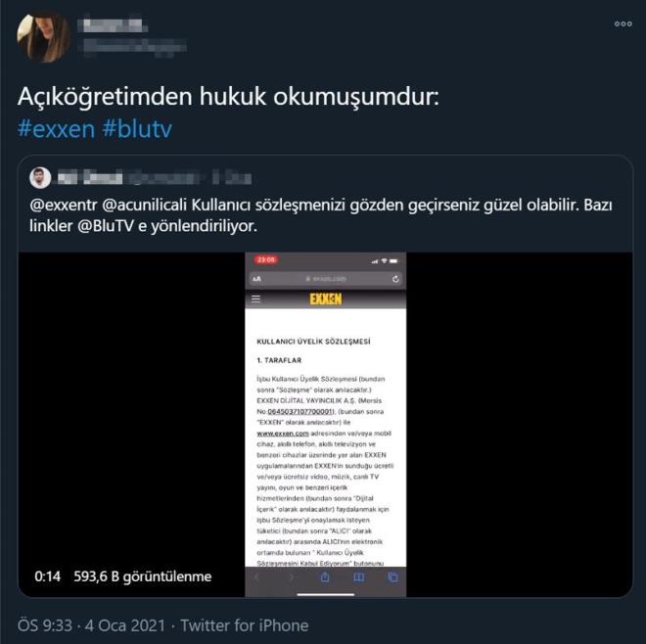Tap the AA reader text-size button
646x644 pixels.
[x=256, y=279]
